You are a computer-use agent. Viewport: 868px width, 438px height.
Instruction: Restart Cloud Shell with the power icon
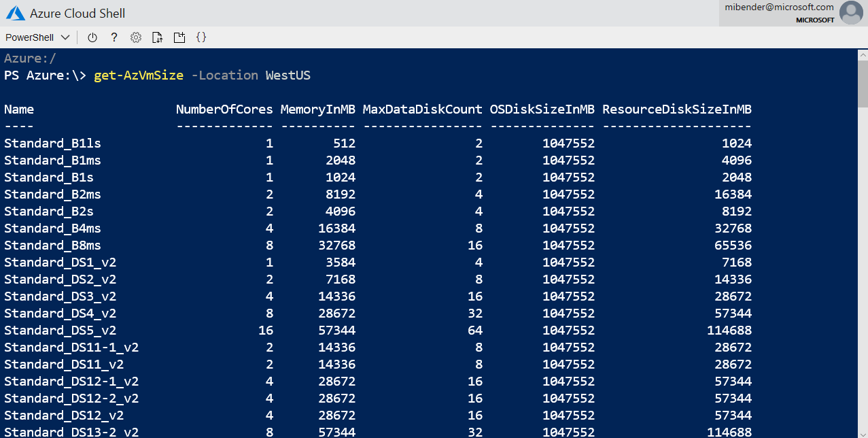92,37
